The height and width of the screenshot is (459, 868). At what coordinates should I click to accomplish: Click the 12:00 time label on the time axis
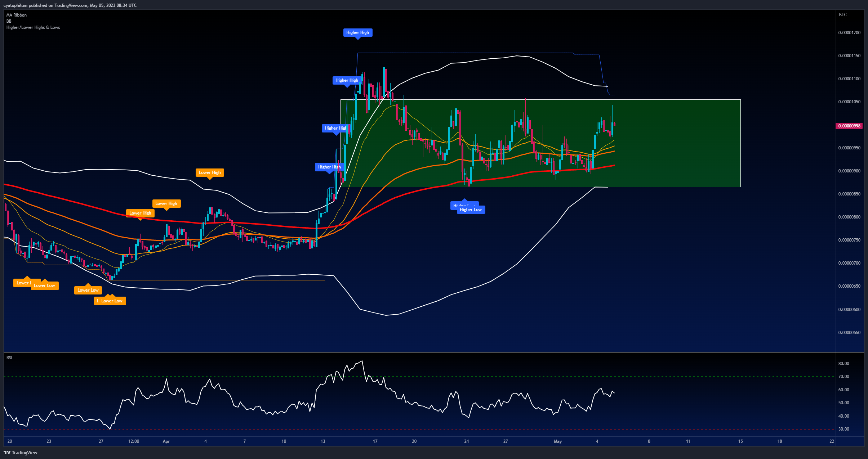click(134, 441)
